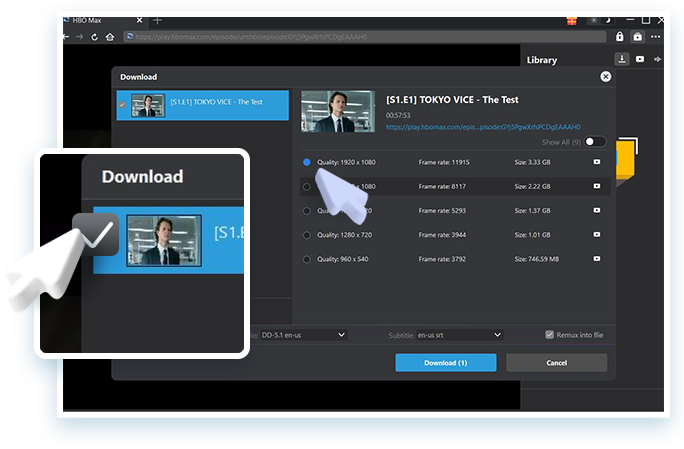The image size is (684, 449).
Task: Click video icon on 2.22 GB row
Action: [597, 186]
